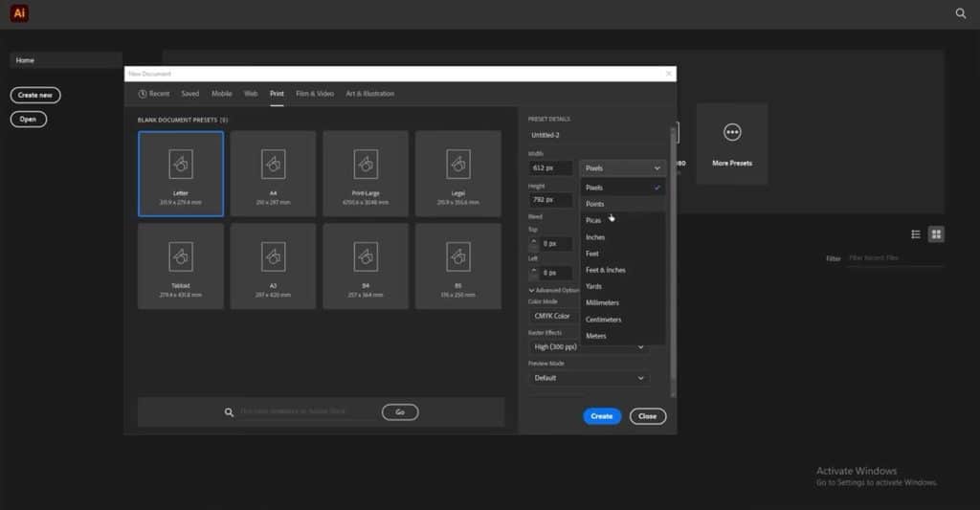Open the Film & Video tab

point(315,94)
